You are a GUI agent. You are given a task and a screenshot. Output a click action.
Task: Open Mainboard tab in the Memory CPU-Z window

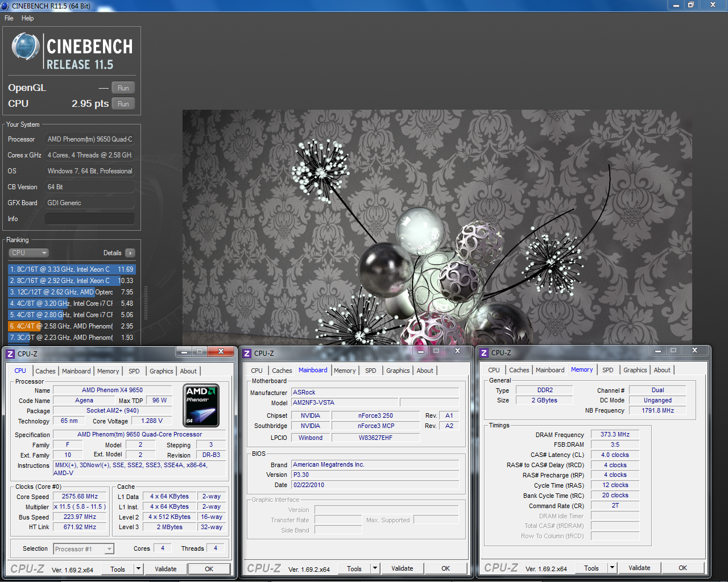pyautogui.click(x=550, y=370)
